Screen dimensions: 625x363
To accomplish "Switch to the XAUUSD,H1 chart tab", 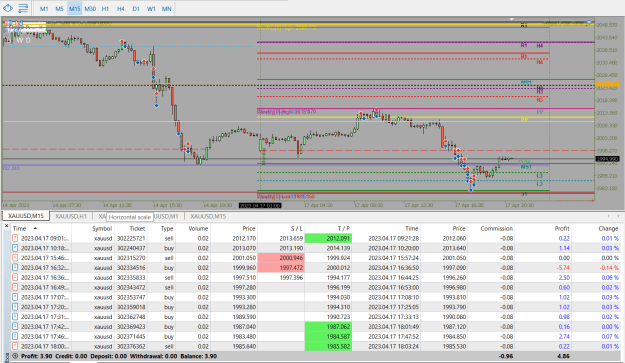I will (x=71, y=216).
